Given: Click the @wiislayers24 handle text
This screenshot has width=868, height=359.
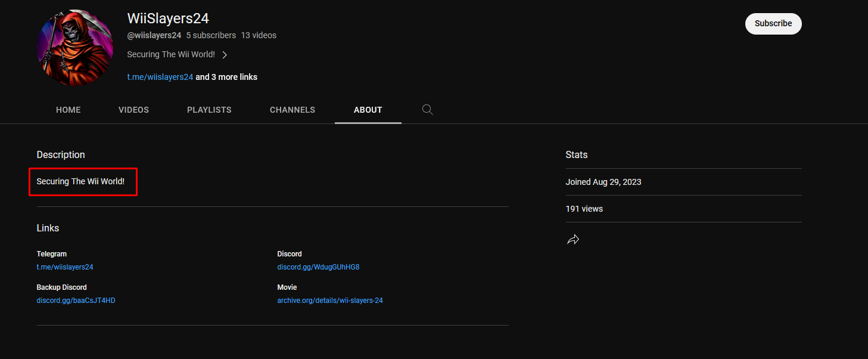Looking at the screenshot, I should tap(154, 35).
